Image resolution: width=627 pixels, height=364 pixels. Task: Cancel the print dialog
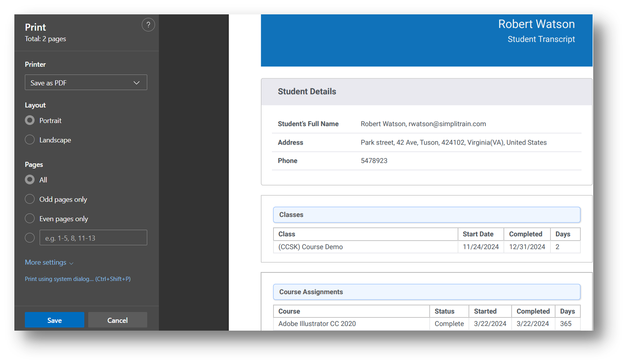coord(117,320)
